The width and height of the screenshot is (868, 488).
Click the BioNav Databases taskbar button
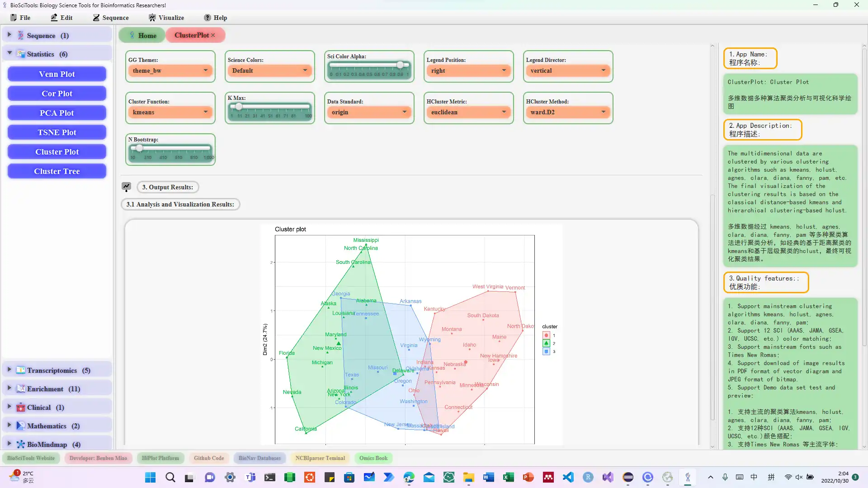tap(259, 458)
